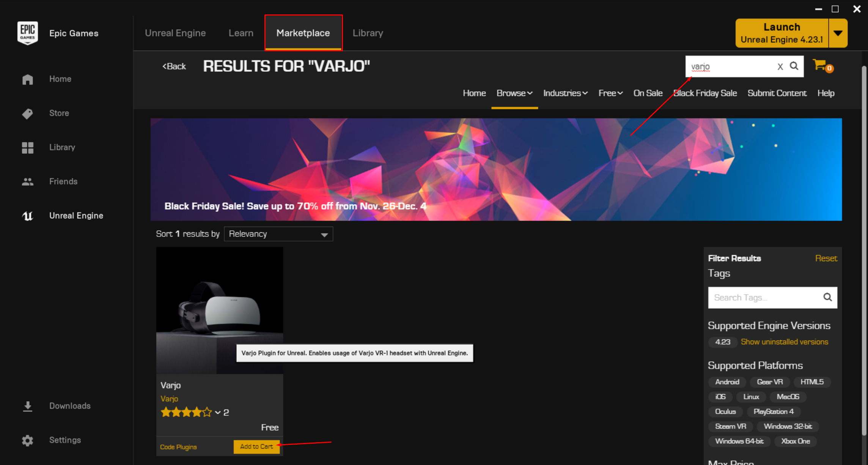Click the Varjo product title

[x=171, y=385]
